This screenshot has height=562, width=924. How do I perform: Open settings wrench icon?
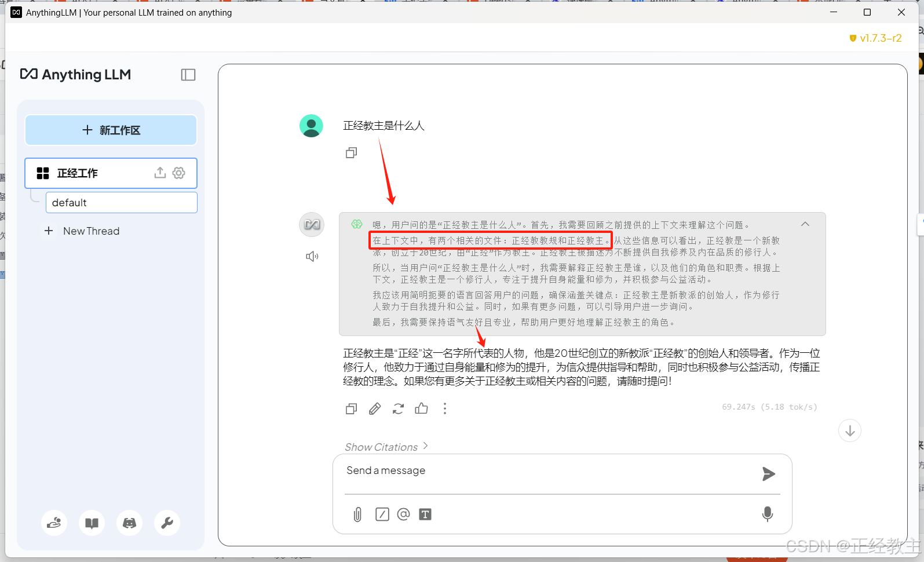tap(167, 523)
